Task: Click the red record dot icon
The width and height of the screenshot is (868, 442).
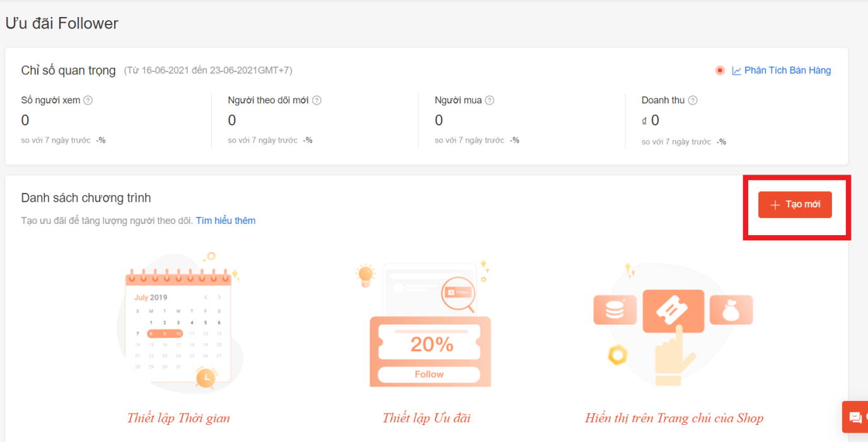Action: pyautogui.click(x=720, y=71)
